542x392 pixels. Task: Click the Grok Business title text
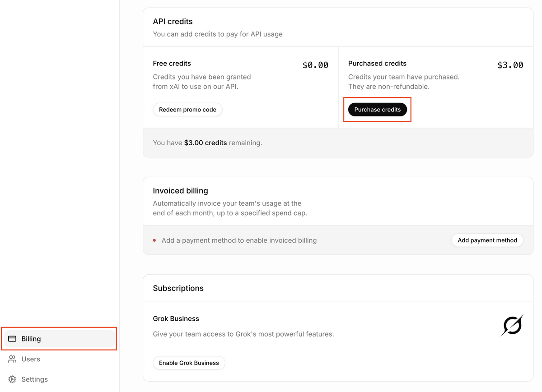(x=176, y=318)
